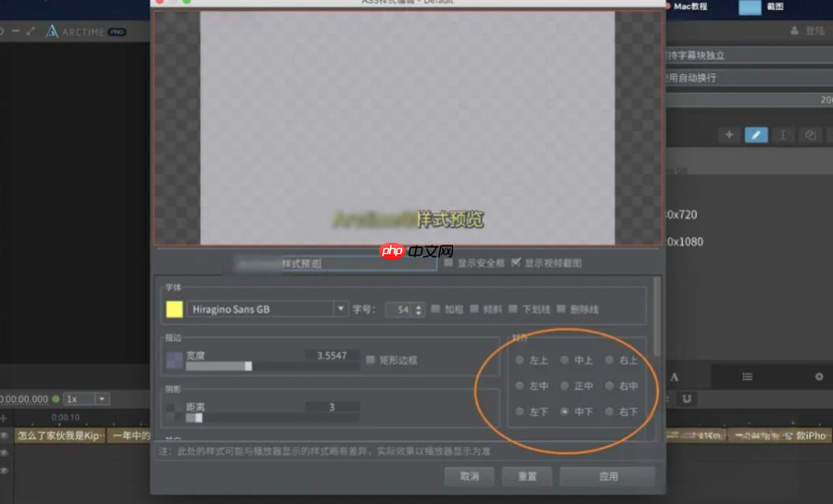Select the 左上 alignment radio

point(520,359)
